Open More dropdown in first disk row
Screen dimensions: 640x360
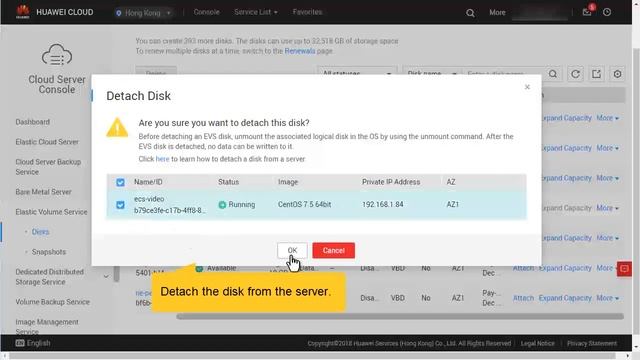pos(607,118)
